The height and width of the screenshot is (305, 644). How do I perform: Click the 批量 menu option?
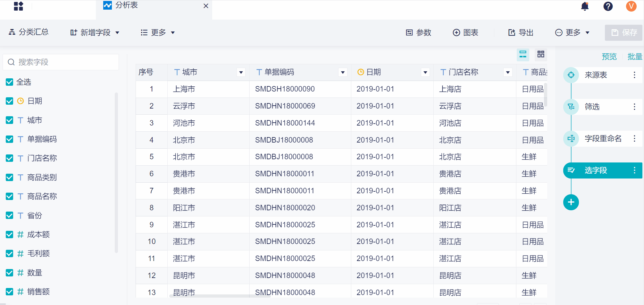click(x=635, y=56)
